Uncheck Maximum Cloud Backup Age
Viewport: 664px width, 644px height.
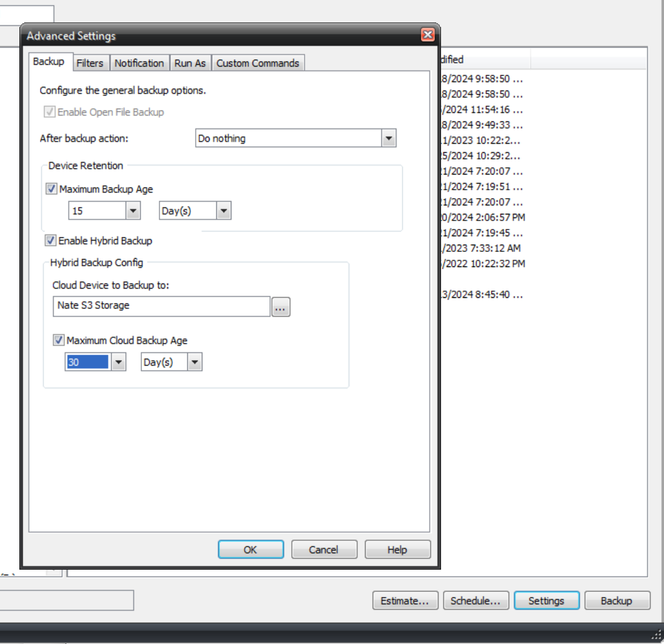click(x=58, y=340)
